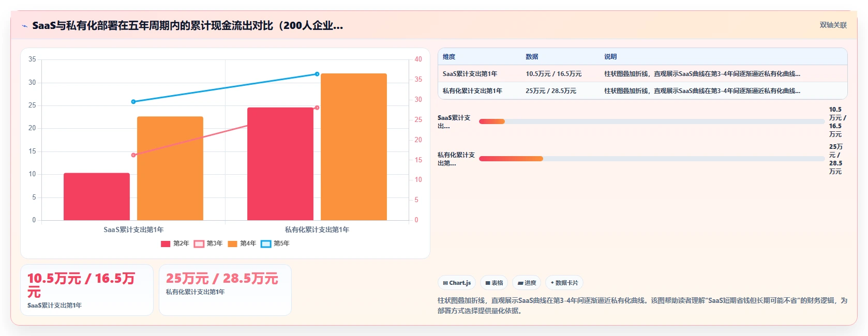Click the red 第2年 legend swatch
This screenshot has width=868, height=336.
(x=166, y=244)
